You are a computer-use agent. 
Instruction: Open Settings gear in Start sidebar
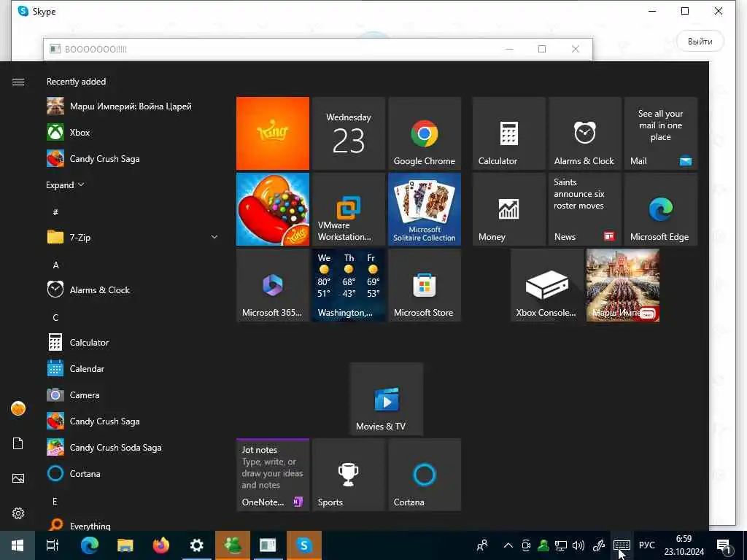pos(18,513)
